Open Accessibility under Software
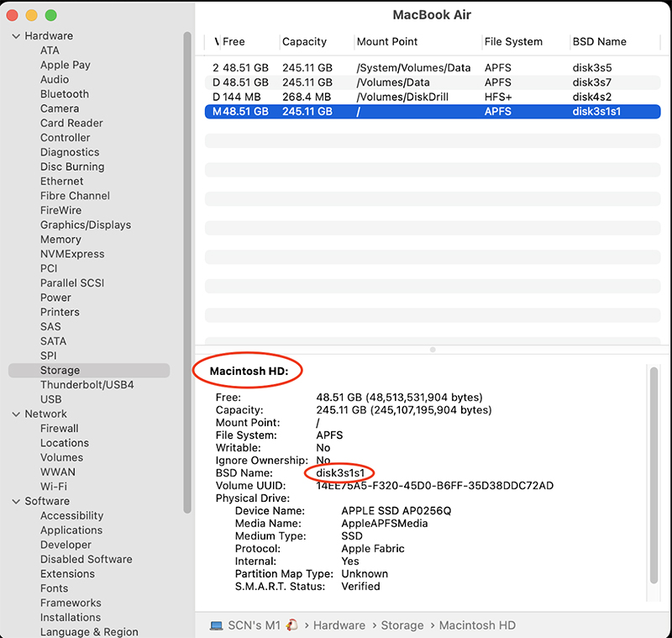Image resolution: width=672 pixels, height=638 pixels. pyautogui.click(x=72, y=516)
